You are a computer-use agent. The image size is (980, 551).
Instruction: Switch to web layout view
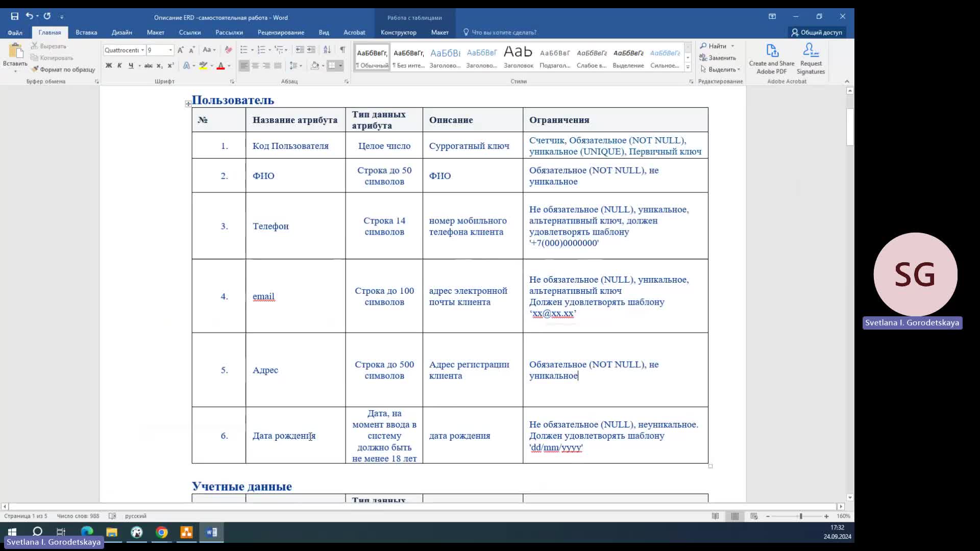pos(754,516)
